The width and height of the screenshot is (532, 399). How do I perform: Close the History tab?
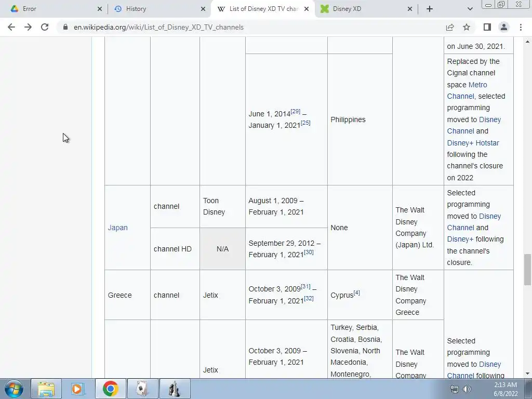tap(203, 9)
